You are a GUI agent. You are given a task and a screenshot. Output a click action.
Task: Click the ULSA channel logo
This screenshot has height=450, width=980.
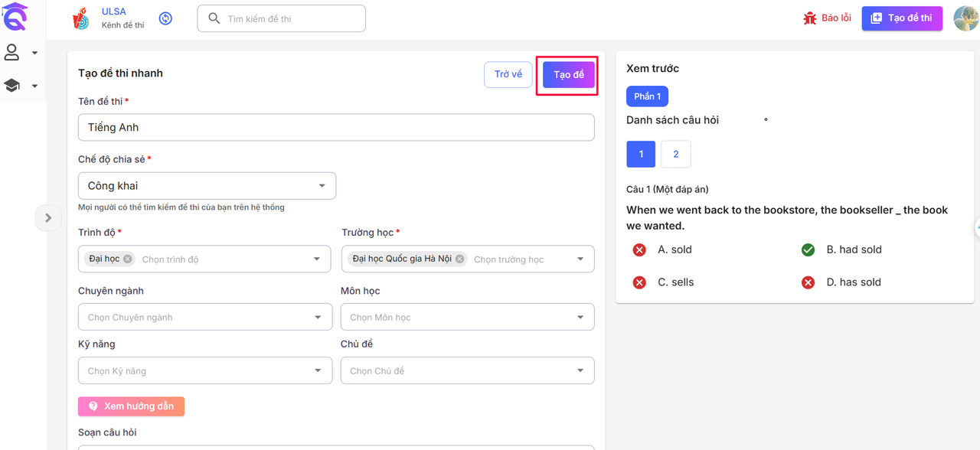[x=80, y=18]
